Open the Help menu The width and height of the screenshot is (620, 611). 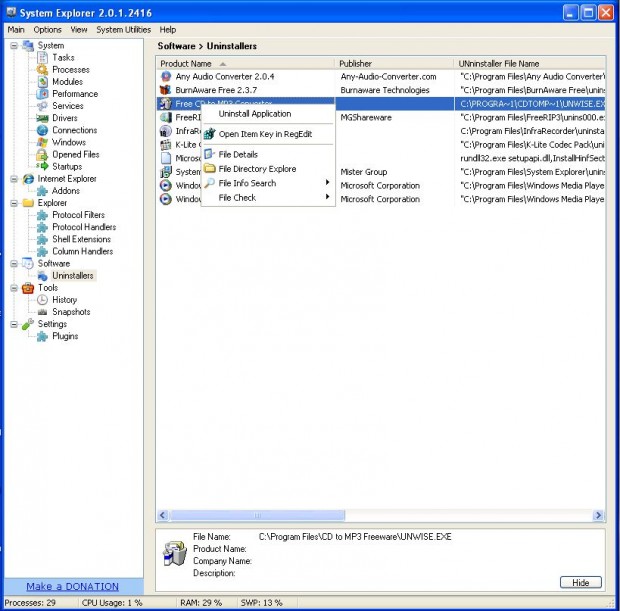tap(168, 30)
